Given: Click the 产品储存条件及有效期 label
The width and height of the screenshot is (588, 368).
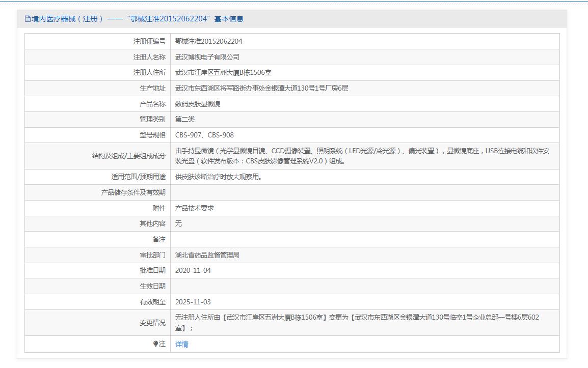Looking at the screenshot, I should pos(133,192).
